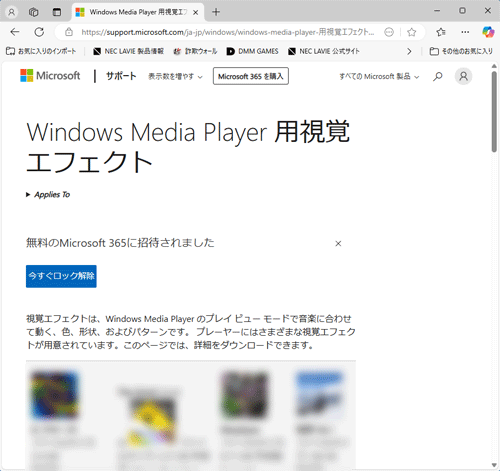500x471 pixels.
Task: Open the favorites list icon
Action: pyautogui.click(x=441, y=32)
